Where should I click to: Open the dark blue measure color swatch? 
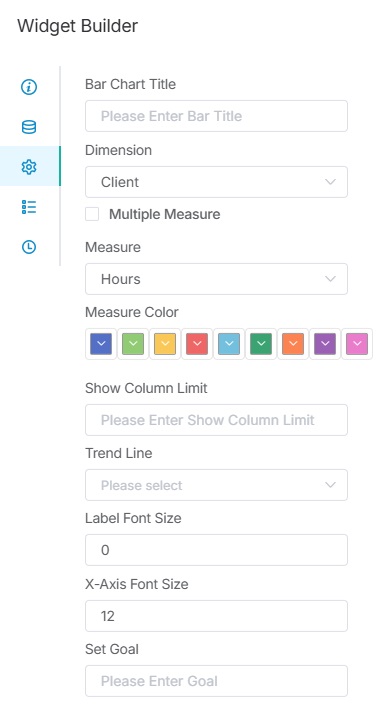click(101, 344)
